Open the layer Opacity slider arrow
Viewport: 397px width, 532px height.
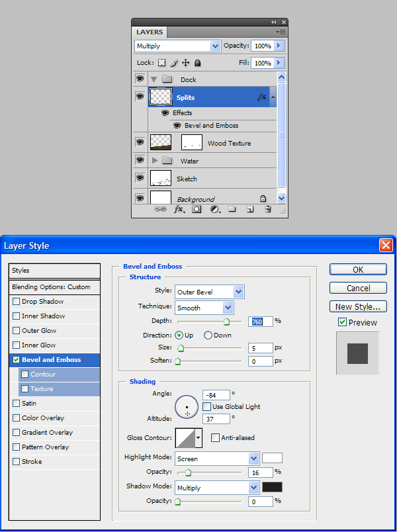click(x=279, y=46)
